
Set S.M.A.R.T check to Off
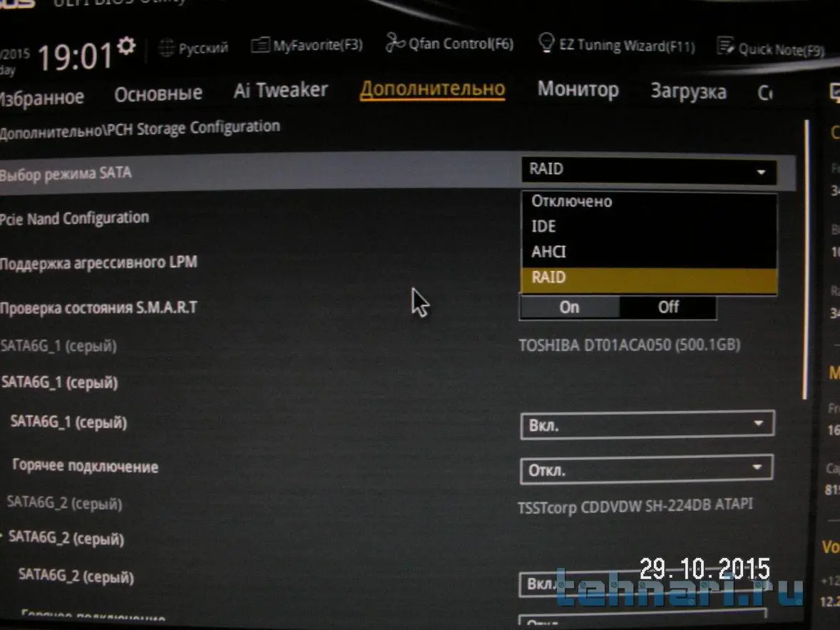tap(668, 308)
